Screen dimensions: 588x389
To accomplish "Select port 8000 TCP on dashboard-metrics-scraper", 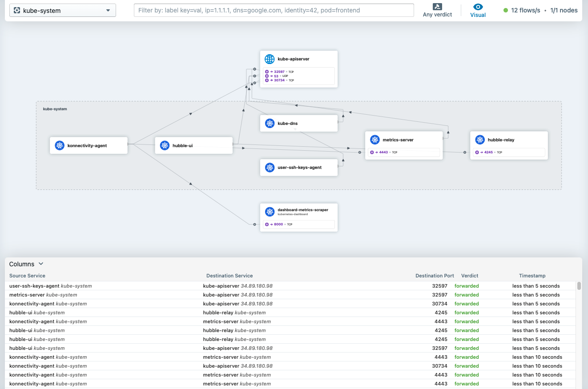I will tap(278, 225).
